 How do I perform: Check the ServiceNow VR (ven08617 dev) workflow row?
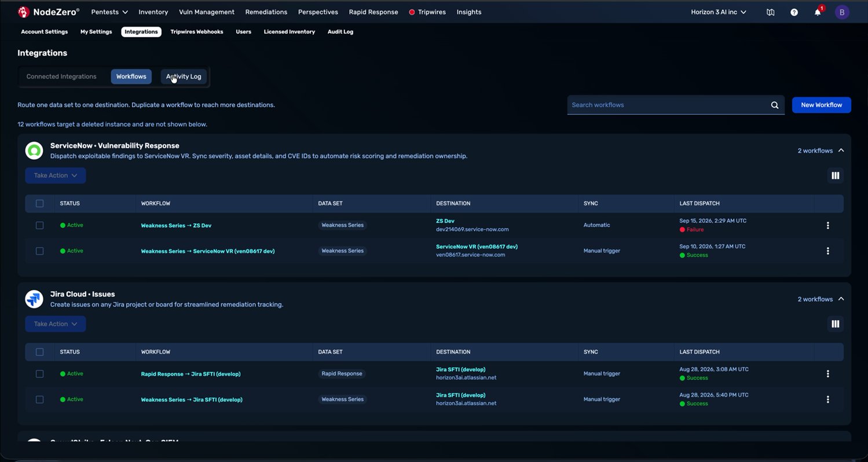[x=39, y=251]
